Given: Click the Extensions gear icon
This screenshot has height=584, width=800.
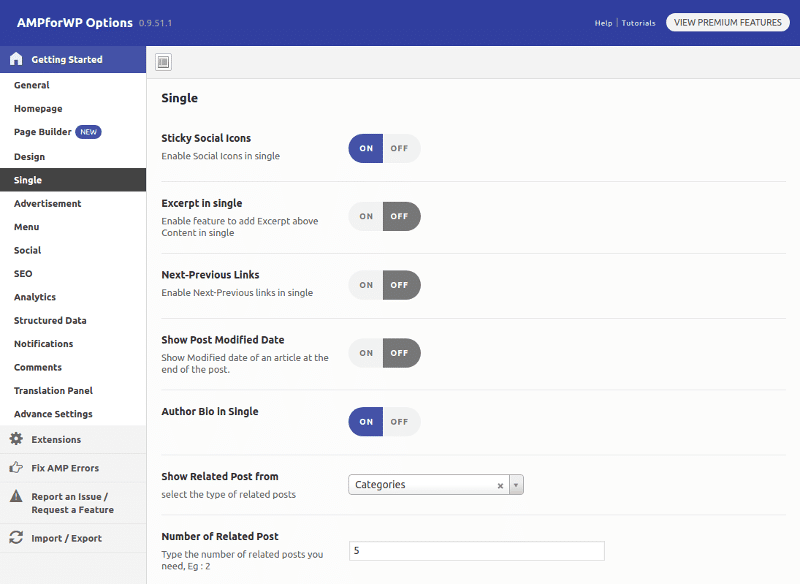Looking at the screenshot, I should pyautogui.click(x=16, y=439).
